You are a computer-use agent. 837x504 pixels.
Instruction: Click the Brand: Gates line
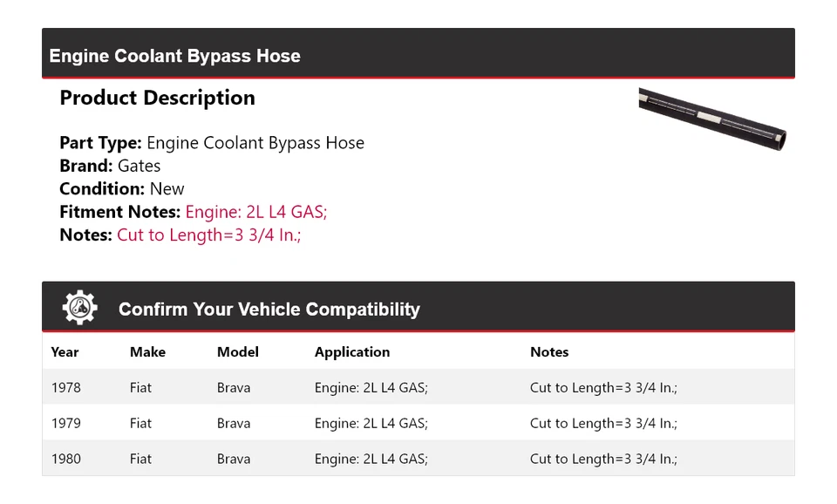pyautogui.click(x=110, y=166)
